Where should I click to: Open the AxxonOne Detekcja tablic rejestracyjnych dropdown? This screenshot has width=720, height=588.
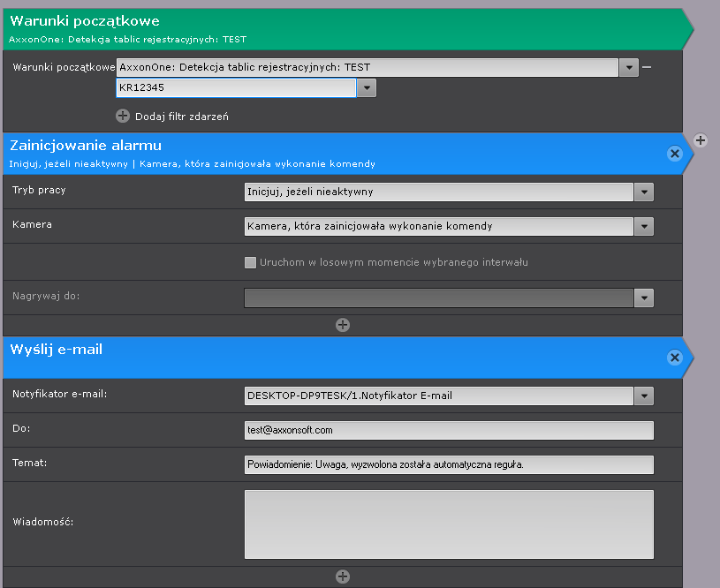[628, 68]
